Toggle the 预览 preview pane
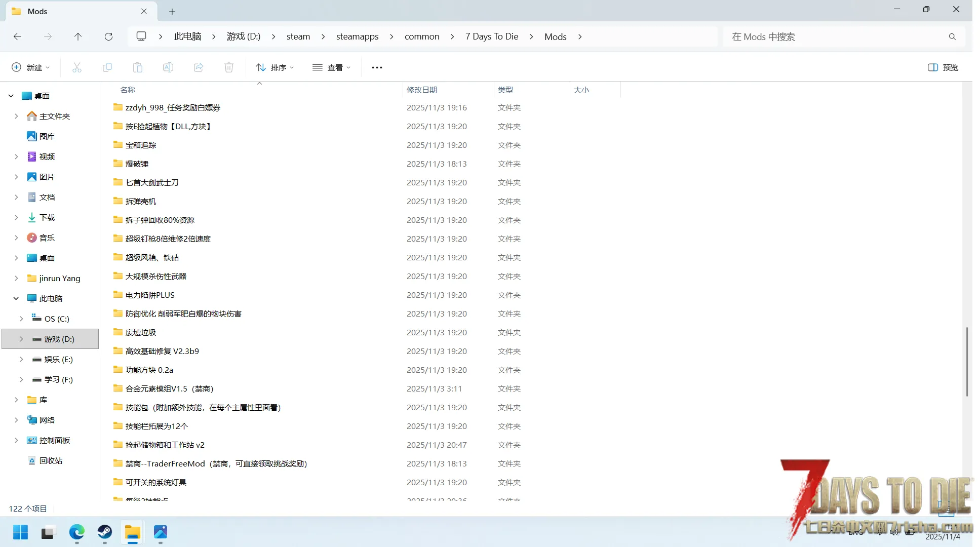Screen dimensions: 980x547 tap(943, 67)
